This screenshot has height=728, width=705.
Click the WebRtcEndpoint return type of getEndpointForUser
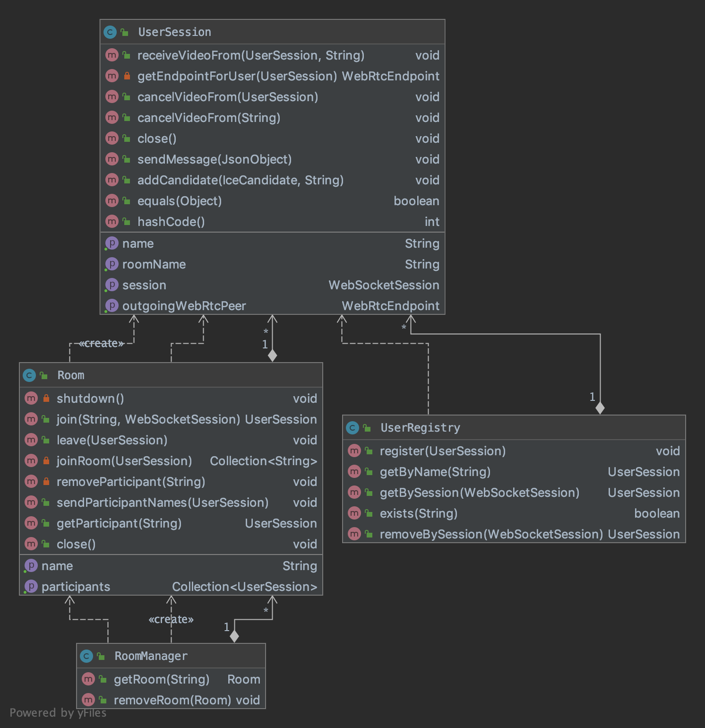point(391,76)
